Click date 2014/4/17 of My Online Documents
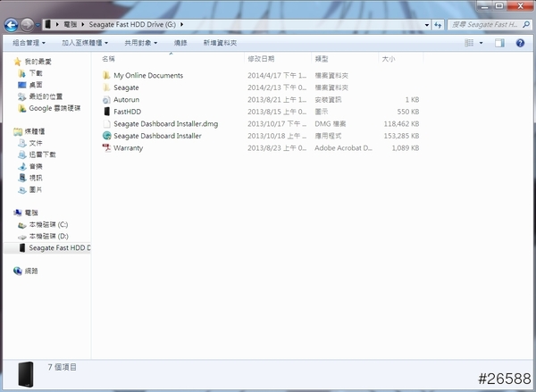This screenshot has height=392, width=536. (x=277, y=75)
